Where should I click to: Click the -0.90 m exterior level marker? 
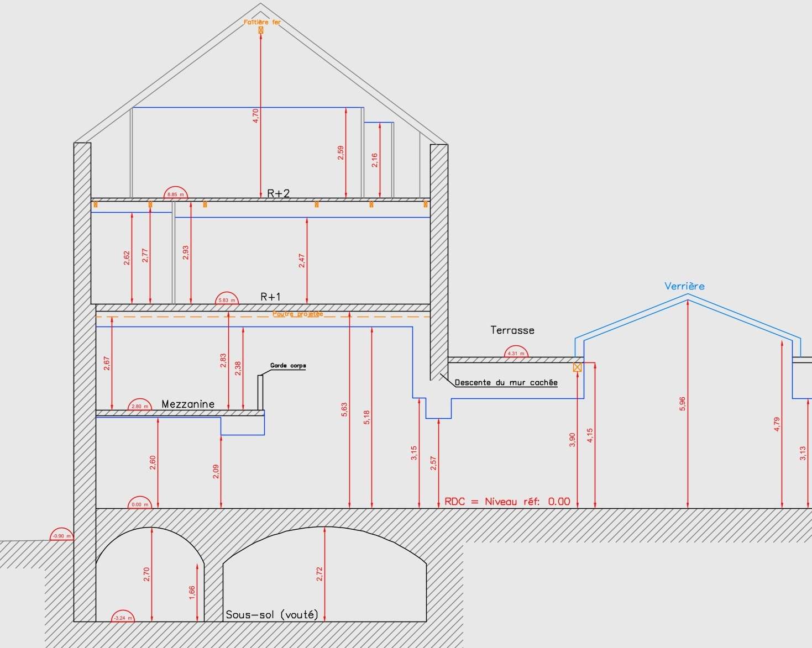61,535
